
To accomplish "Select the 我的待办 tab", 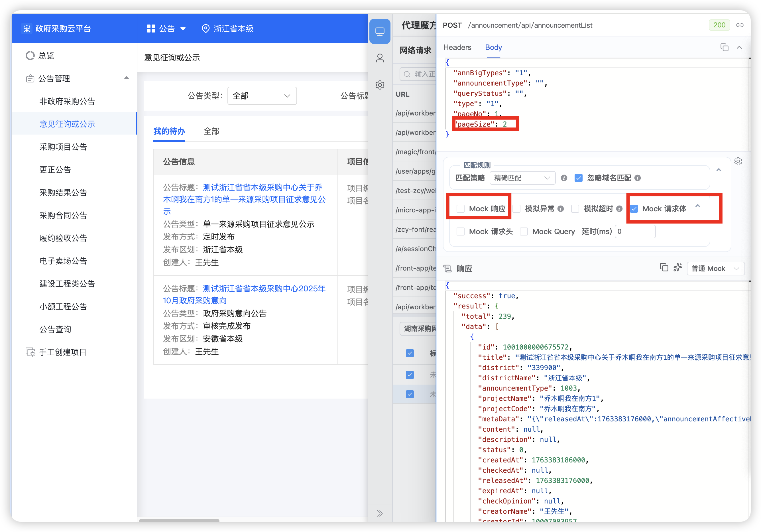I will (x=169, y=131).
